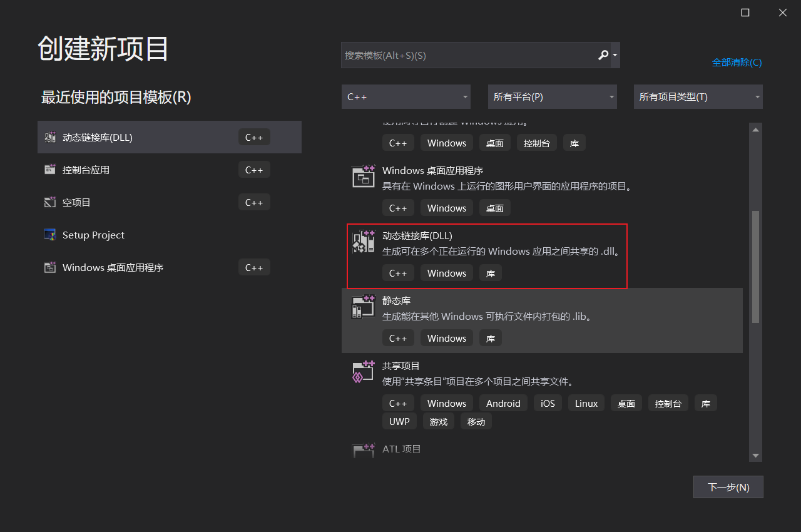
Task: Click the Windows tag under 静态库
Action: tap(446, 338)
